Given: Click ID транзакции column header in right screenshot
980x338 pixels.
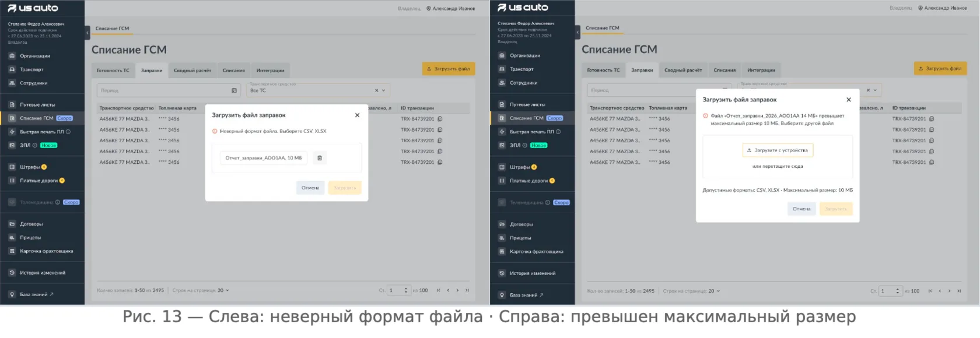Looking at the screenshot, I should [909, 108].
